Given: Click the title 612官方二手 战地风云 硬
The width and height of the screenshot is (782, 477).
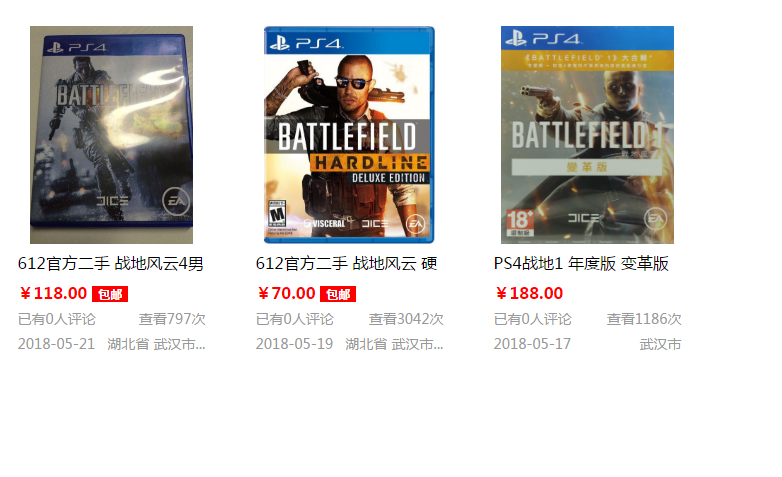Looking at the screenshot, I should click(347, 263).
